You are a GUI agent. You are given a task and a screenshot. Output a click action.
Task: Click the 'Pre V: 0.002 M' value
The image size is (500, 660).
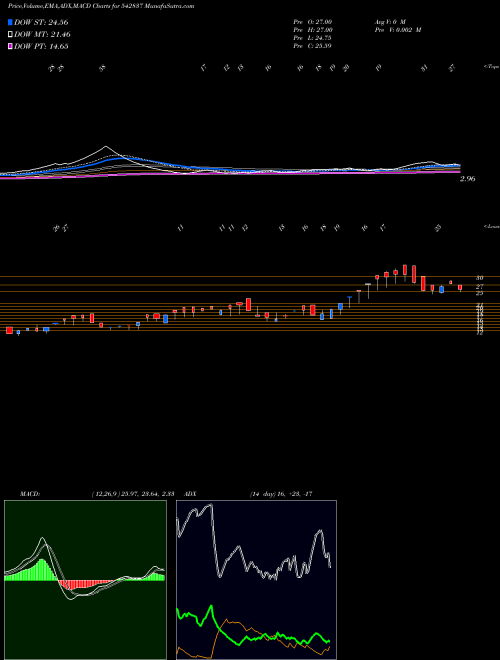tap(398, 30)
